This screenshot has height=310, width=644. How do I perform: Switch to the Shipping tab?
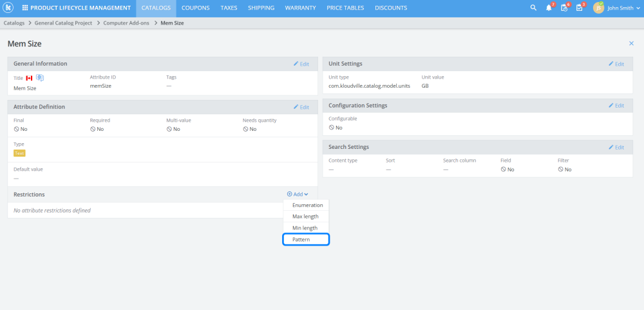click(x=261, y=8)
